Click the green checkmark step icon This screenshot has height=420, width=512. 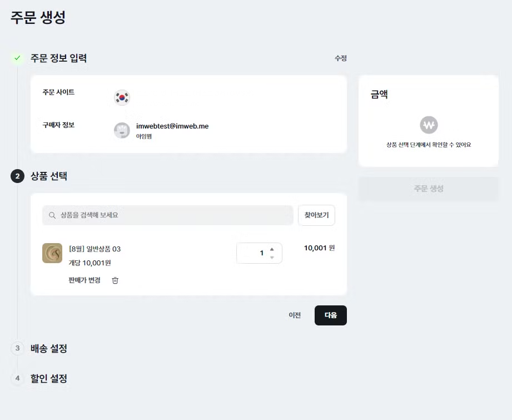click(x=17, y=58)
